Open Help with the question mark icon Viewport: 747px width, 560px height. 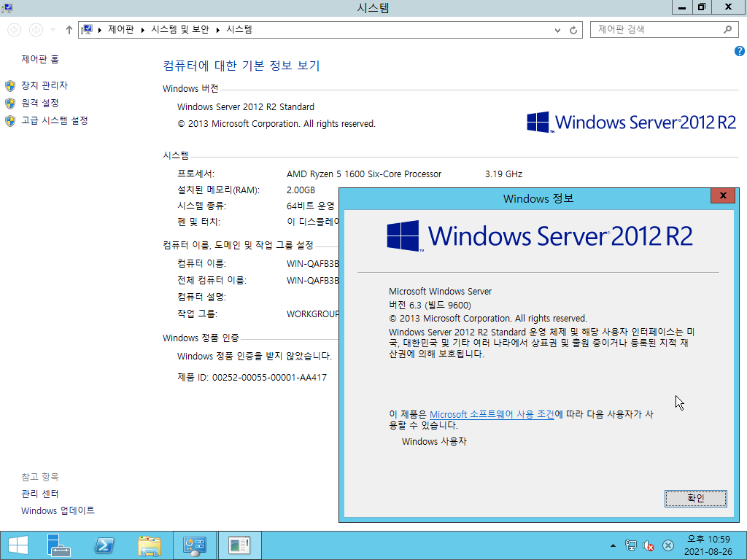(740, 51)
